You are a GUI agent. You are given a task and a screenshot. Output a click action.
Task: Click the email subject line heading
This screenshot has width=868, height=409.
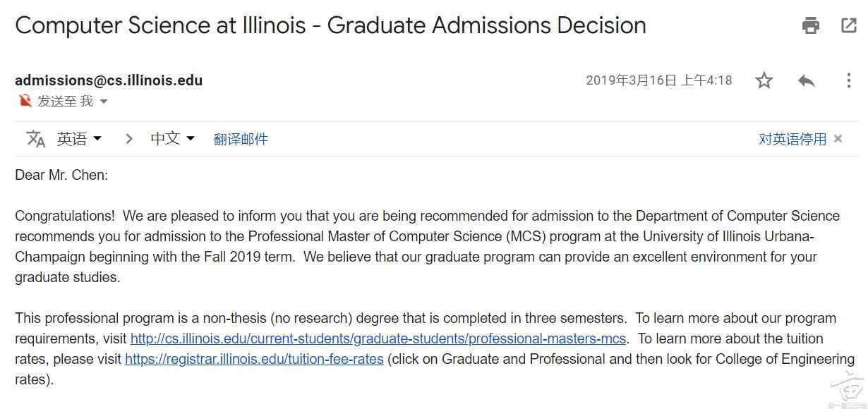coord(330,26)
